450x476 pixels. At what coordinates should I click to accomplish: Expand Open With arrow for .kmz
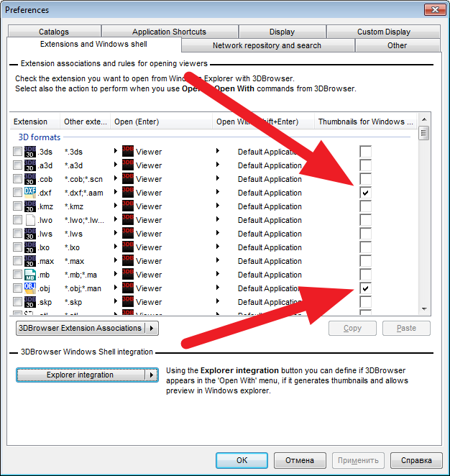218,205
